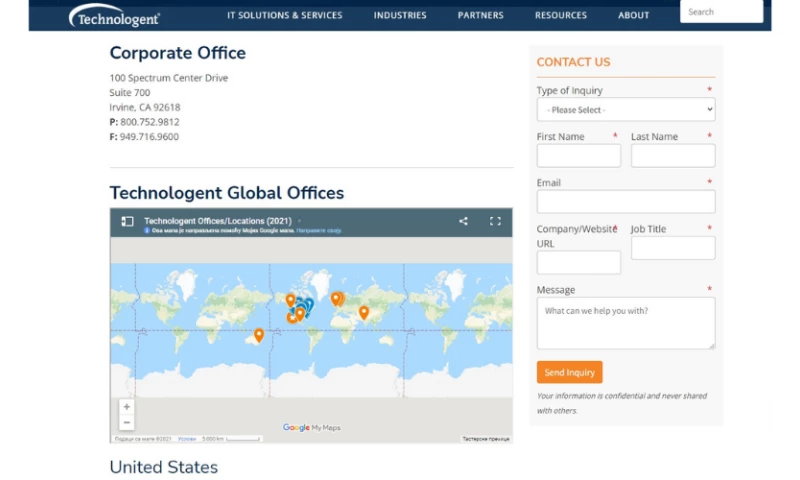Click the Technologent logo
800x480 pixels.
114,16
